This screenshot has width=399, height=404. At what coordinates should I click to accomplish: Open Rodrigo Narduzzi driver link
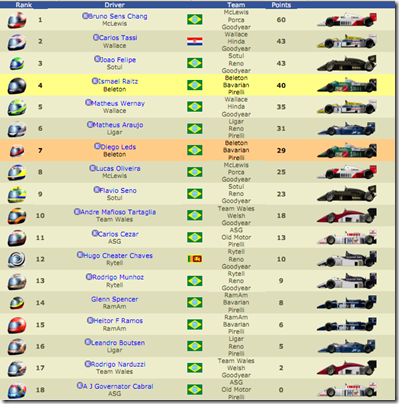[x=118, y=364]
